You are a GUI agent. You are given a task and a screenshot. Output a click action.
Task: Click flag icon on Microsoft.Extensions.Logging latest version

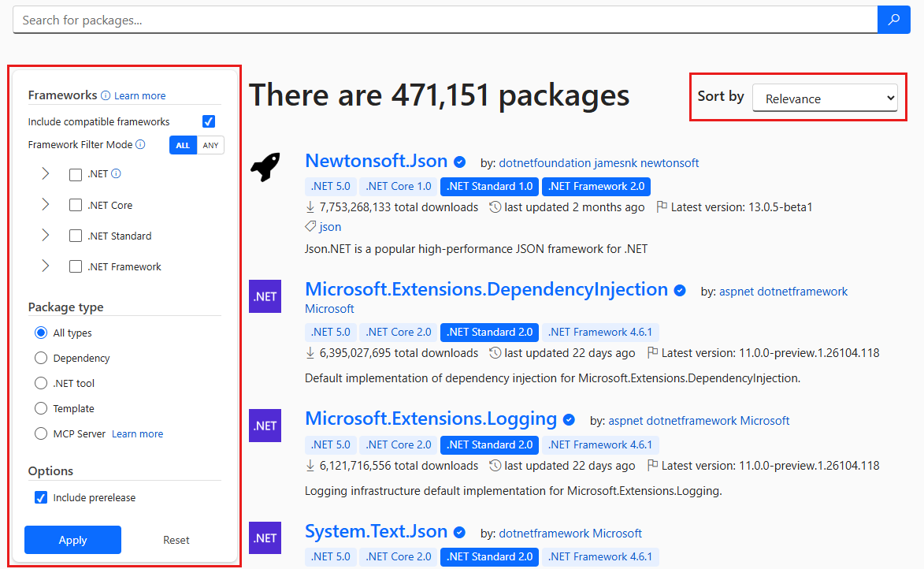[652, 465]
